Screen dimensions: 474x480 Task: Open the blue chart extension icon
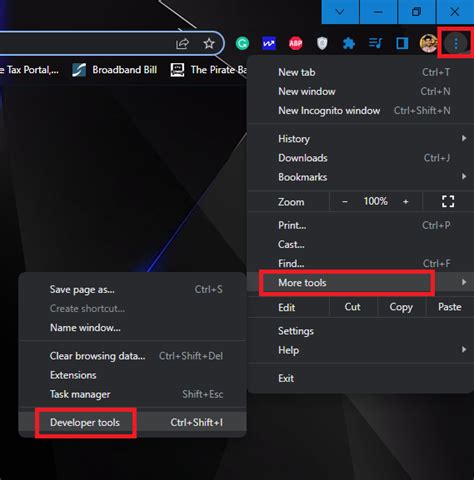coord(269,43)
